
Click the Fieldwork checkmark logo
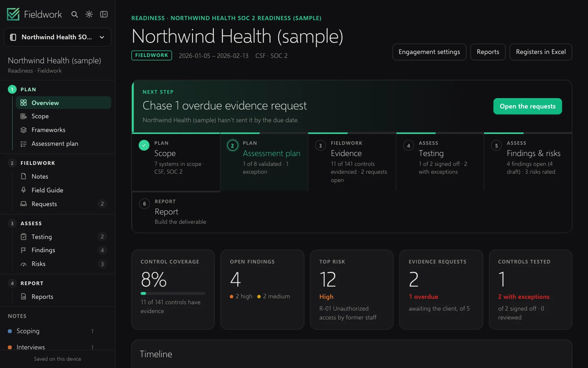[x=13, y=14]
